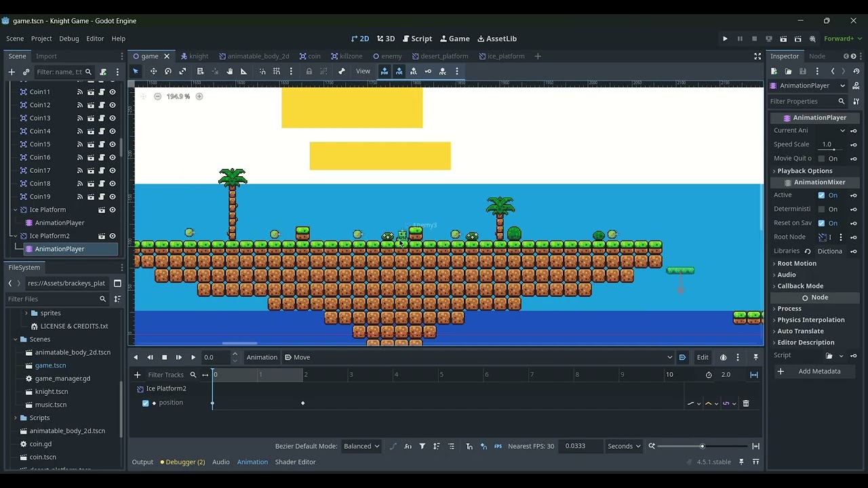Toggle distraction-free mode icon in the viewport
This screenshot has width=868, height=488.
(757, 56)
